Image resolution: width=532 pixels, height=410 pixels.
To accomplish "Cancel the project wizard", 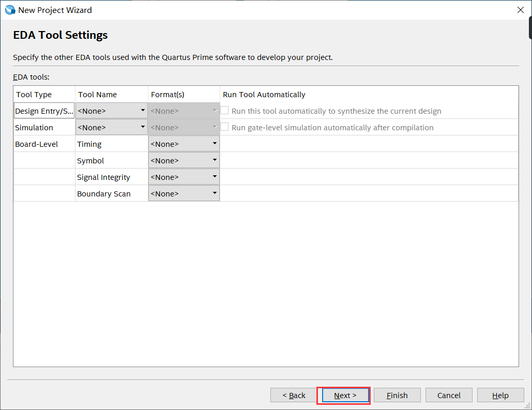I will pyautogui.click(x=449, y=395).
